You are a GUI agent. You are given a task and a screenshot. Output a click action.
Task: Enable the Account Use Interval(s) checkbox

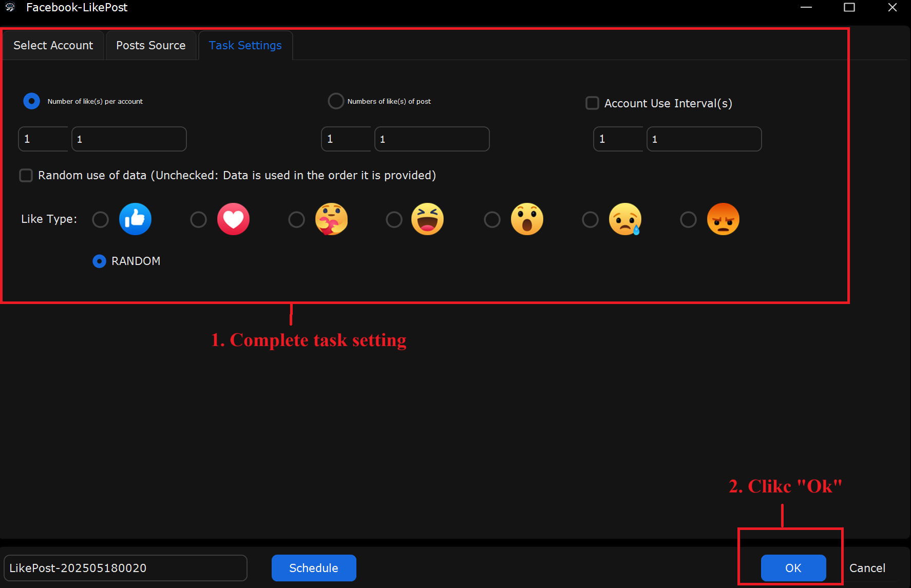tap(592, 103)
